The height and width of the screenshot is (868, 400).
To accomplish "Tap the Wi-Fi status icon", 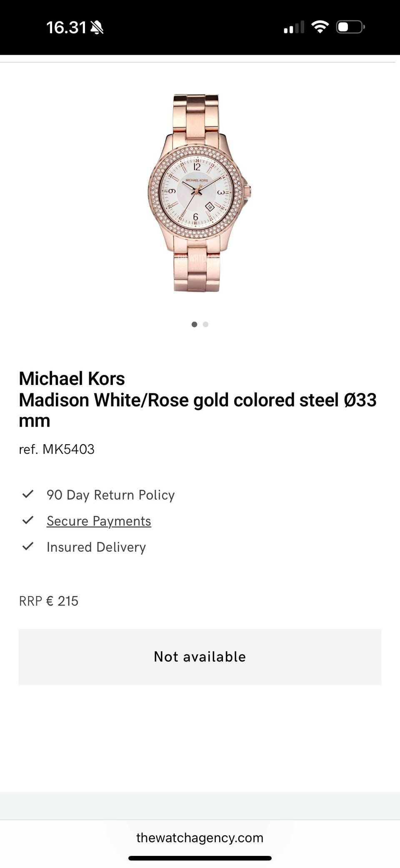I will pyautogui.click(x=320, y=28).
